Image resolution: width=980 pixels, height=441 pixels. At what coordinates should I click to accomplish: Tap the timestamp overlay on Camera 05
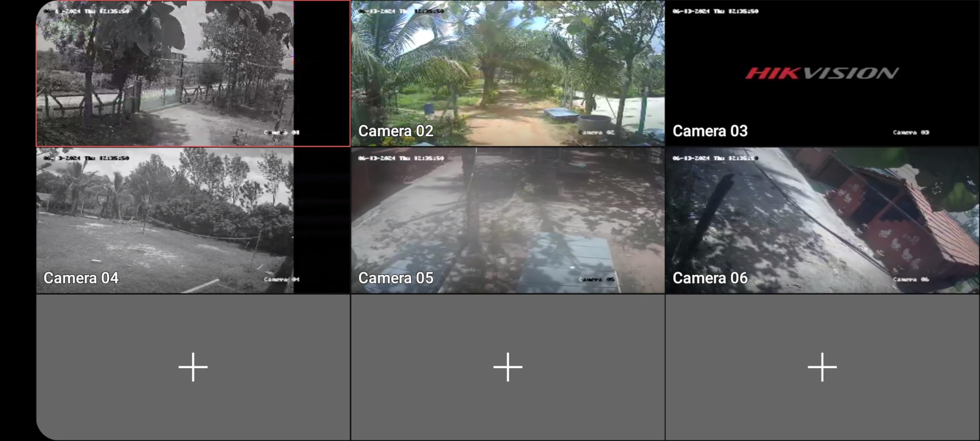pyautogui.click(x=401, y=158)
